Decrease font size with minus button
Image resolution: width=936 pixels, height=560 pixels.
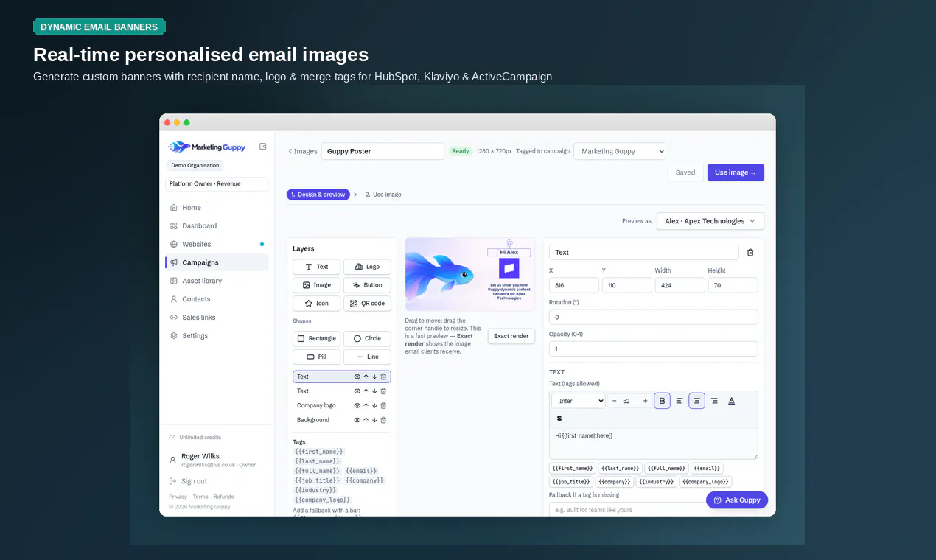615,401
